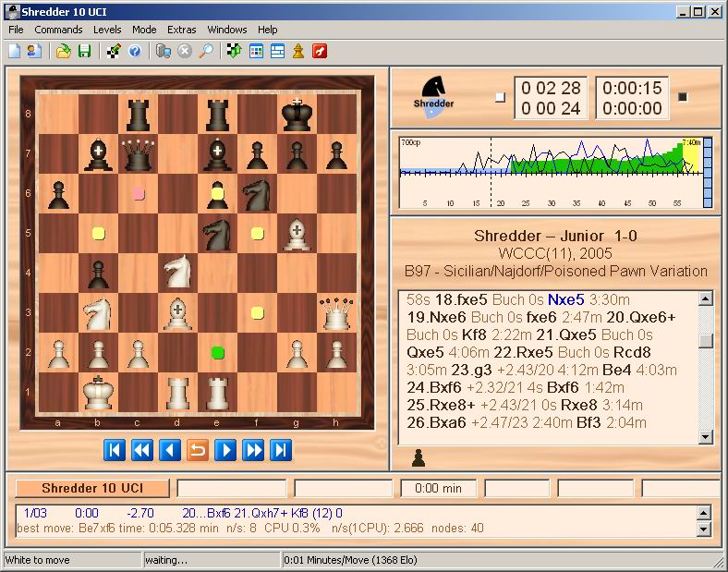Jump to the end of the game
Viewport: 728px width, 572px height.
[x=281, y=450]
